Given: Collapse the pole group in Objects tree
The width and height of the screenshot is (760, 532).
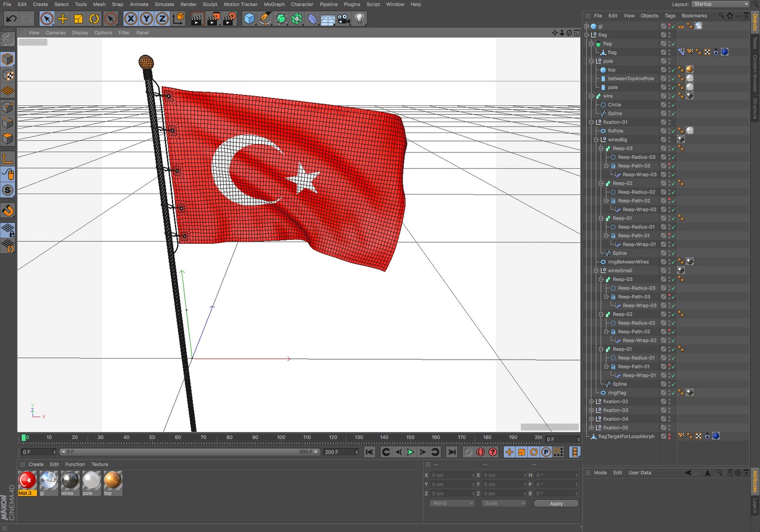Looking at the screenshot, I should pos(591,61).
